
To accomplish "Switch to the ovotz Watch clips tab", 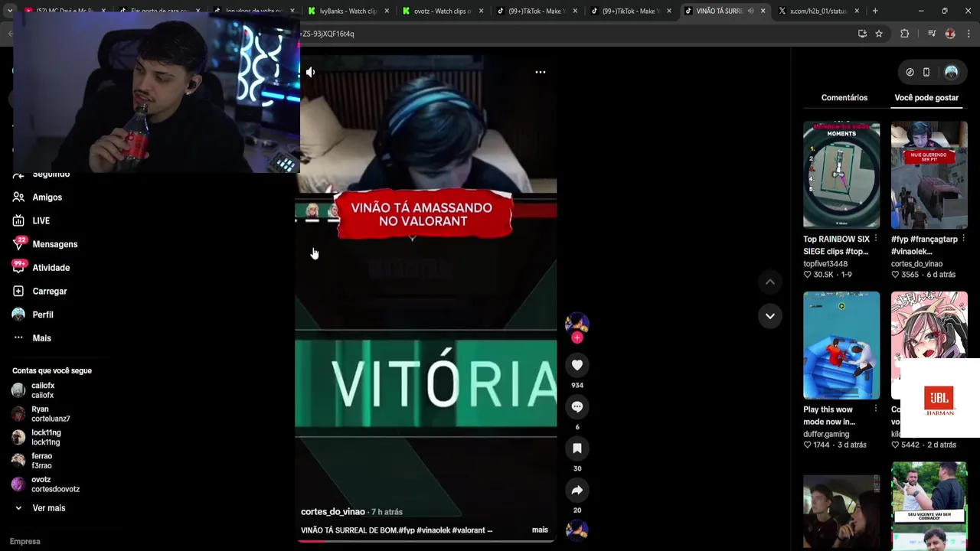I will pyautogui.click(x=441, y=11).
